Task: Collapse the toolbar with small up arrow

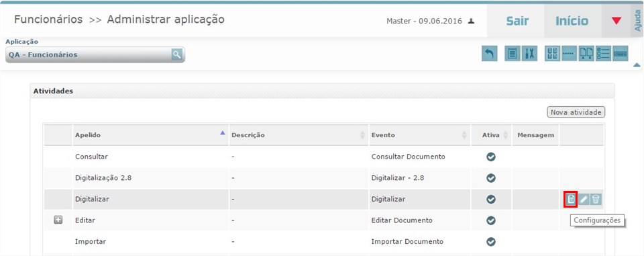Action: pos(637,65)
